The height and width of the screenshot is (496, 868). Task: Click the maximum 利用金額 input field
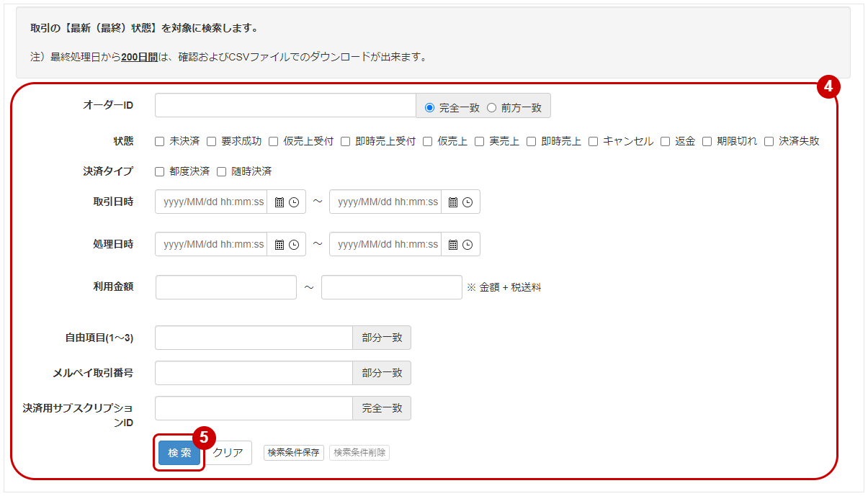(x=391, y=287)
